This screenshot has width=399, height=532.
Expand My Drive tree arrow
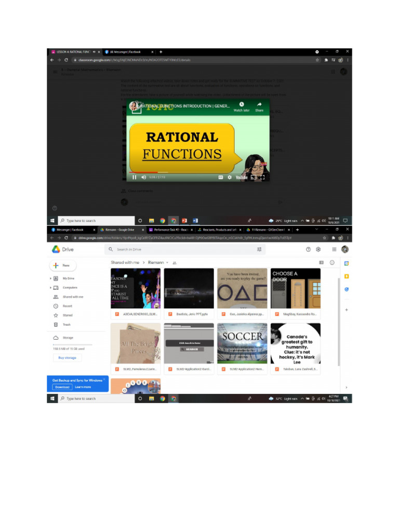(x=50, y=278)
